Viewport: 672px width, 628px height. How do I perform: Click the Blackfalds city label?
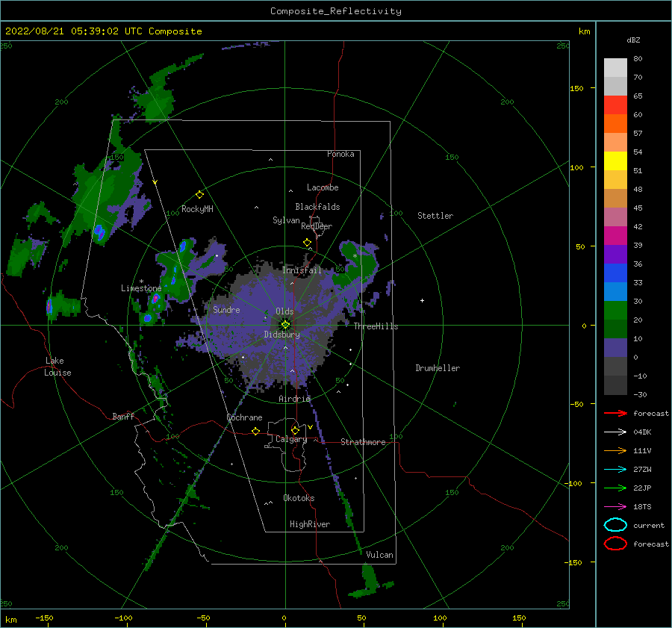[x=317, y=207]
